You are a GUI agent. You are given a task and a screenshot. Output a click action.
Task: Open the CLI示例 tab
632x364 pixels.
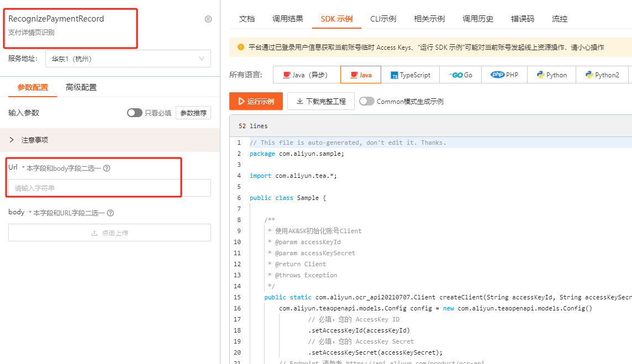(383, 19)
